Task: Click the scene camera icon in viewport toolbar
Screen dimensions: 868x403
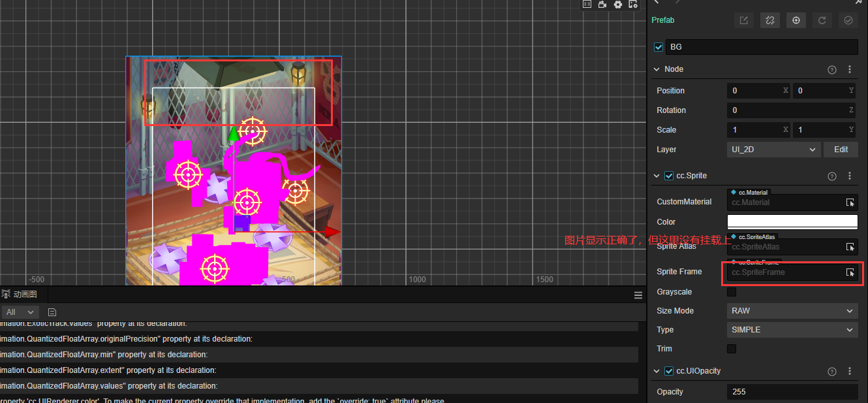Action: point(602,5)
